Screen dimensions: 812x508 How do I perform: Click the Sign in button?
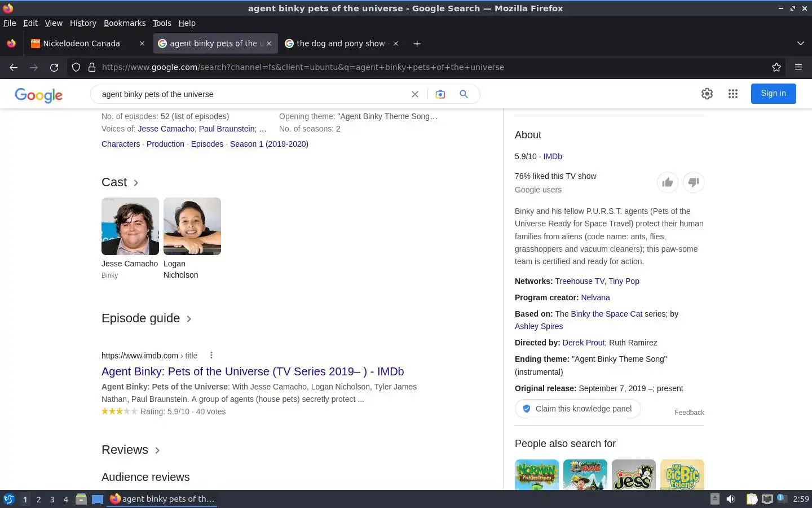(x=773, y=94)
